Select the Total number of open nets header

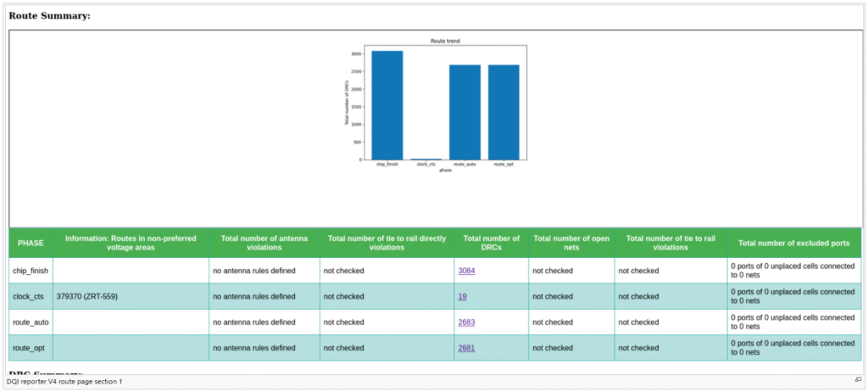coord(570,244)
